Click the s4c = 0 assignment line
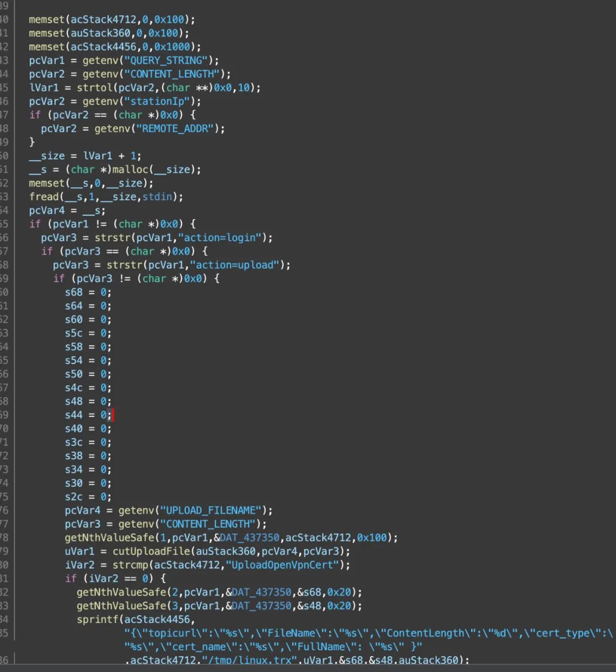The width and height of the screenshot is (616, 672). pos(88,388)
